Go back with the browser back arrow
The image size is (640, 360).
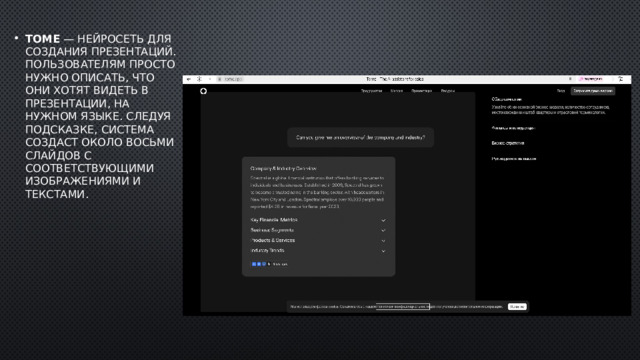[x=189, y=79]
